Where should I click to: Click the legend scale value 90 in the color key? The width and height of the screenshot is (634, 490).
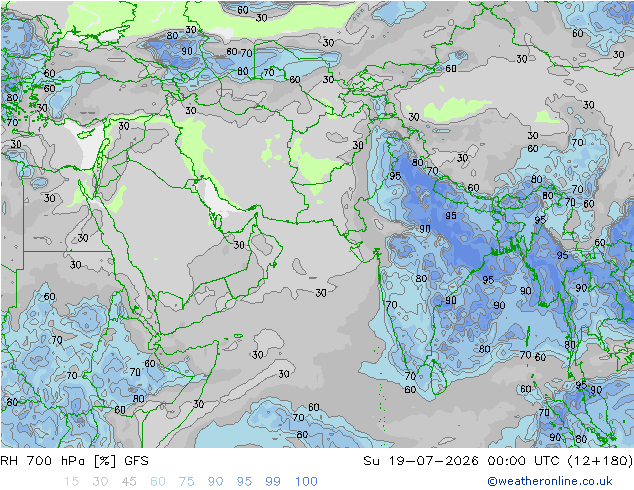click(x=215, y=482)
